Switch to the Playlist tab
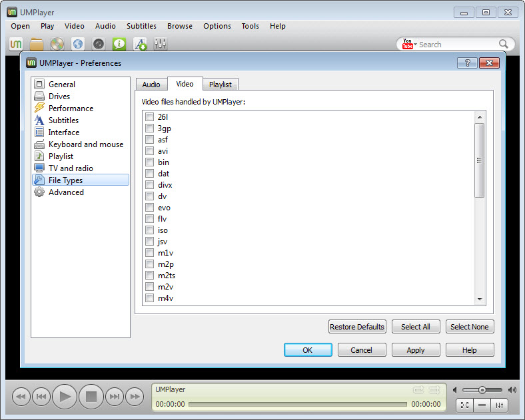The height and width of the screenshot is (420, 525). 221,85
